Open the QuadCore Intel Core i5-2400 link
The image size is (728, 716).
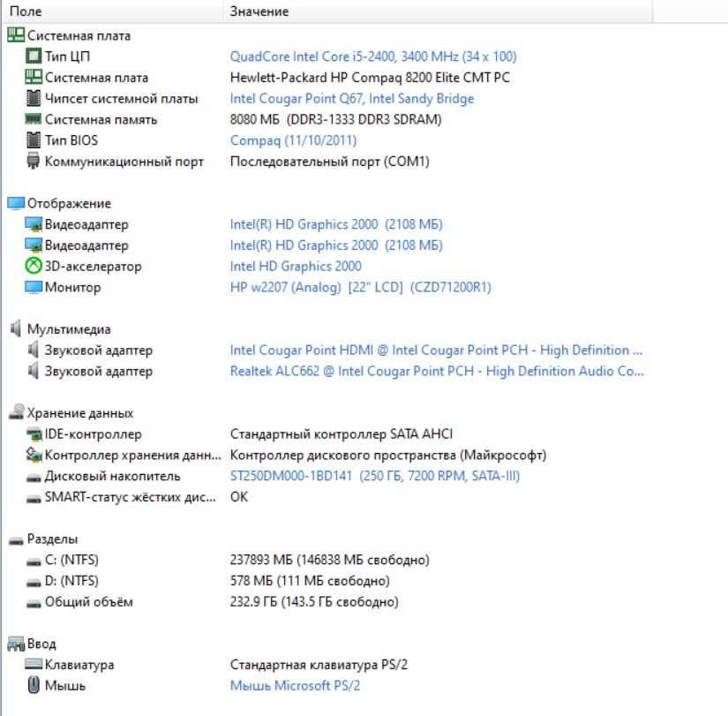[x=373, y=57]
